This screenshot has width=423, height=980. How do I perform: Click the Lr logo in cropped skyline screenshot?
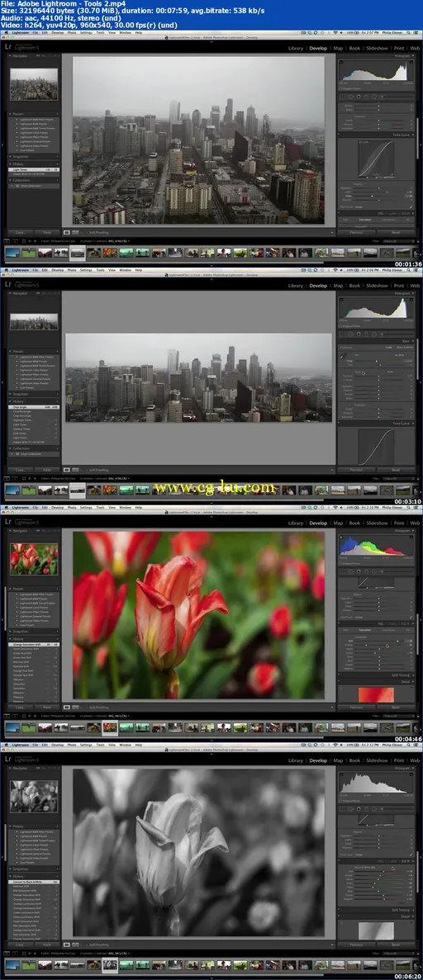coord(9,285)
